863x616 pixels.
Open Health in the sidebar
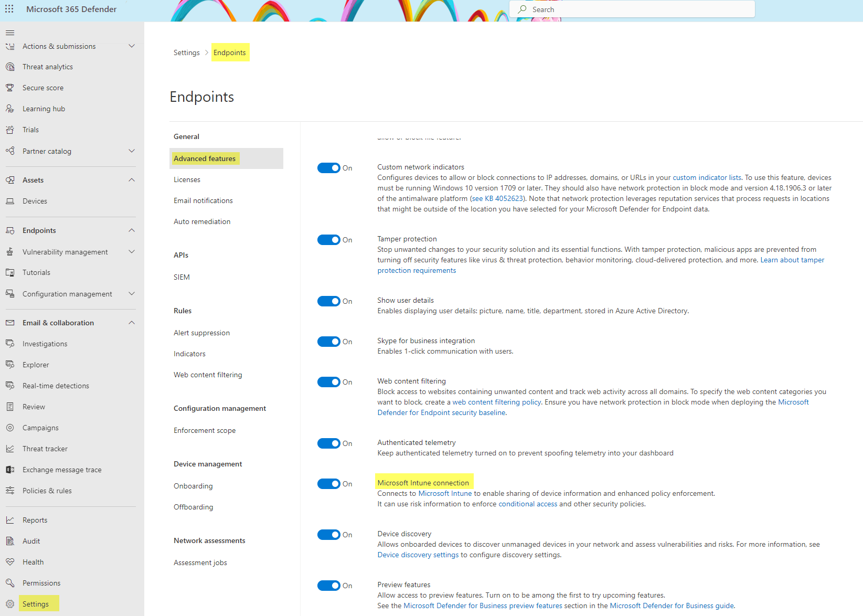coord(33,562)
